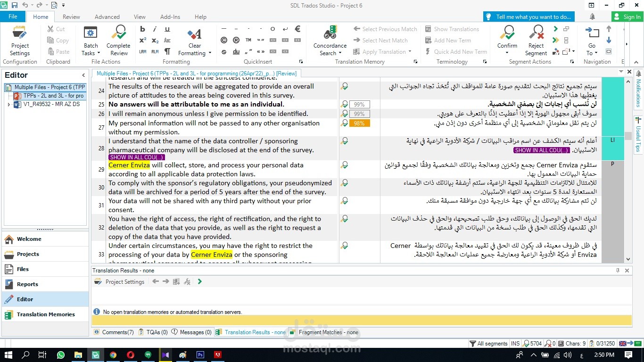Screen dimensions: 644x362
Task: Insert TM trademark symbol
Action: (x=248, y=40)
